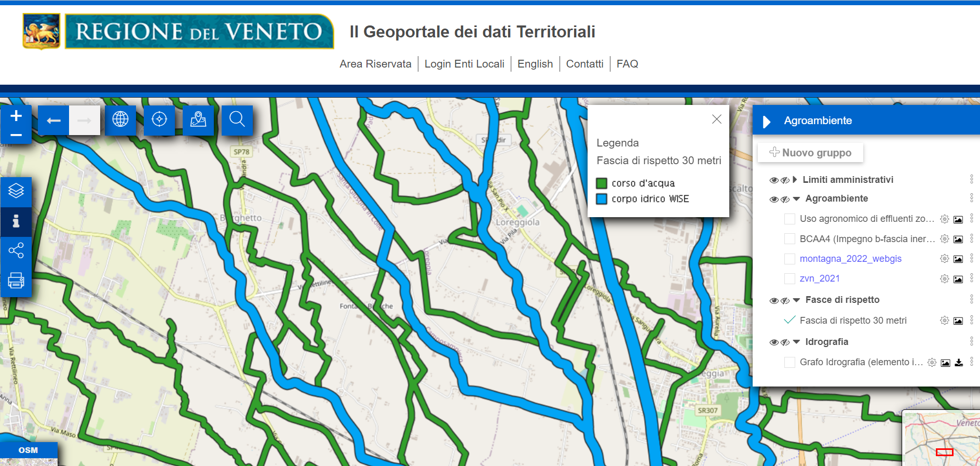Activate the geolocation crosshair tool
This screenshot has width=980, height=466.
coord(159,119)
